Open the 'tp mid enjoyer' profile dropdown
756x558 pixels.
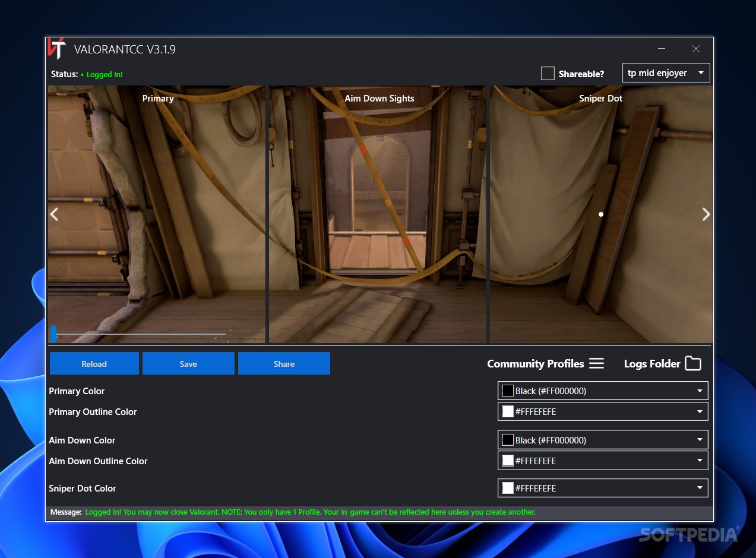[x=666, y=73]
